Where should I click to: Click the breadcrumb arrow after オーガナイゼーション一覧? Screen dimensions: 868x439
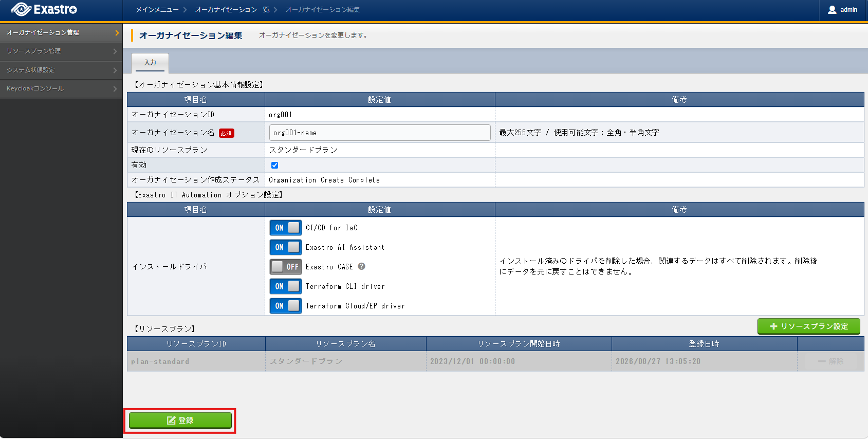pyautogui.click(x=275, y=10)
